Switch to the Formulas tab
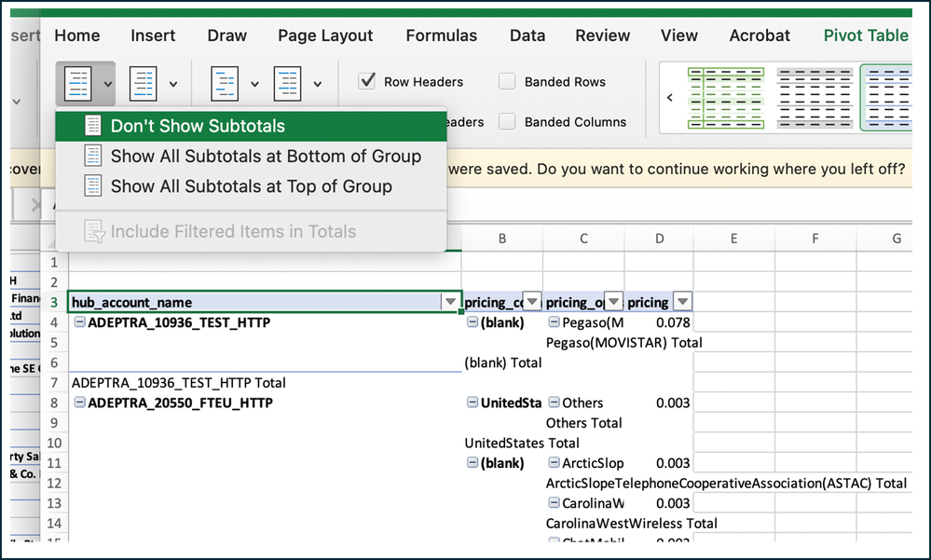The width and height of the screenshot is (931, 560). point(441,35)
